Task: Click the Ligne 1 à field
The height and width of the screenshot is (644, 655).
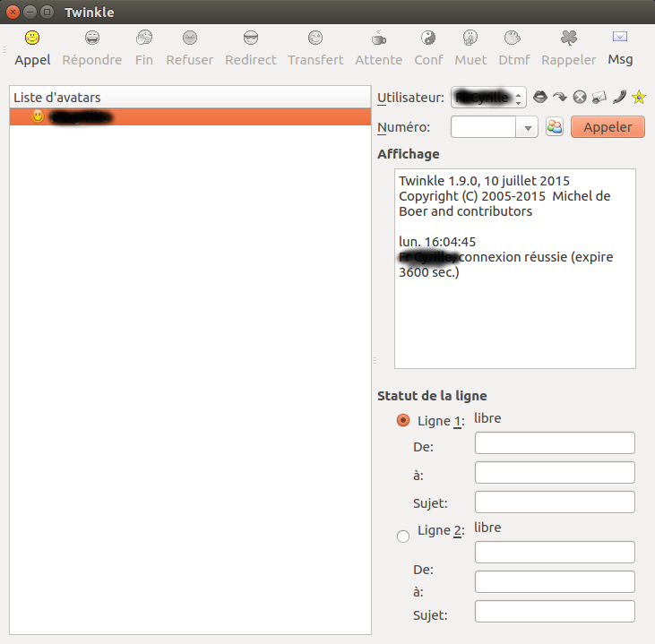Action: coord(555,472)
